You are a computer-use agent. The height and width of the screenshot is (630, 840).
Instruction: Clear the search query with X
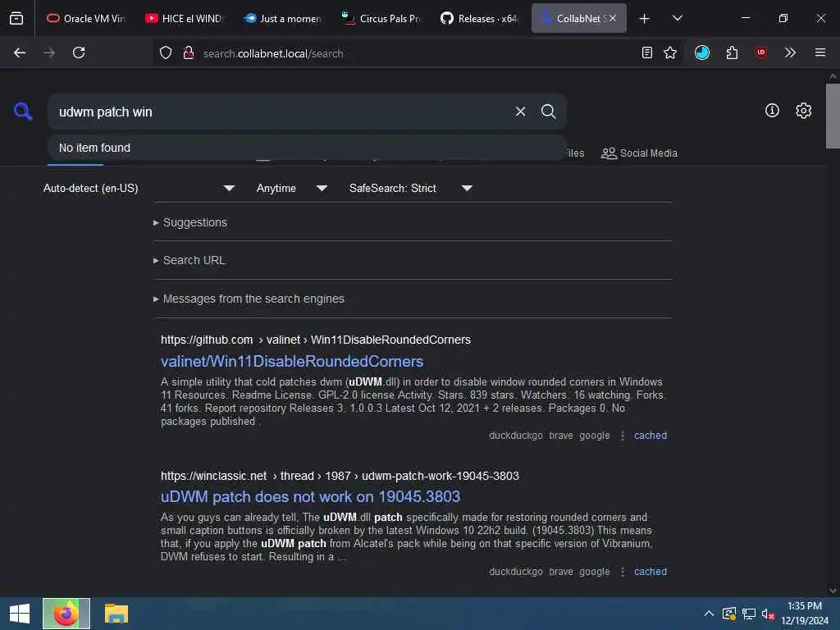(x=520, y=112)
